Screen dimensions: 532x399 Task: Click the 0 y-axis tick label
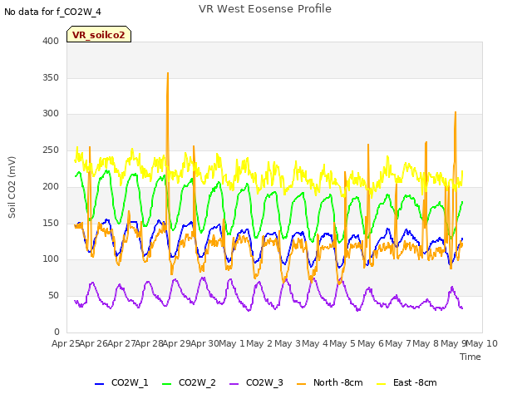[57, 332]
